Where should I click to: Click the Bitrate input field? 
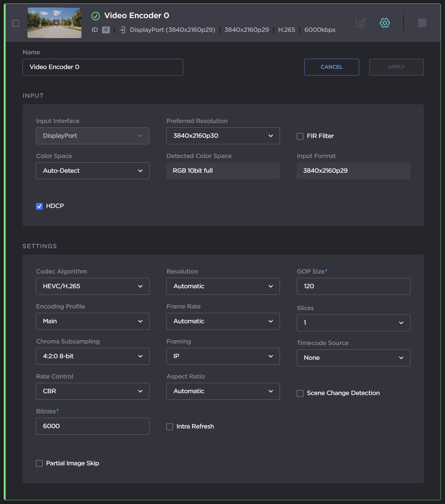92,426
